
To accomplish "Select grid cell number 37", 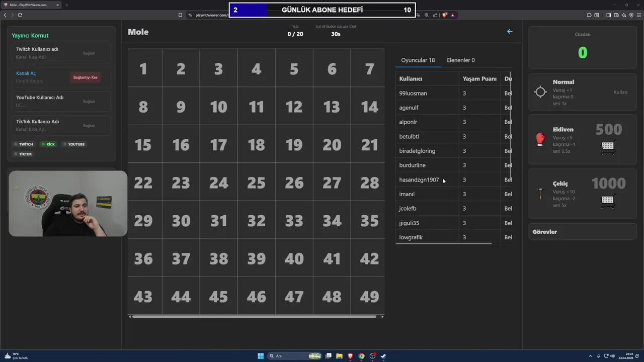I will 181,258.
